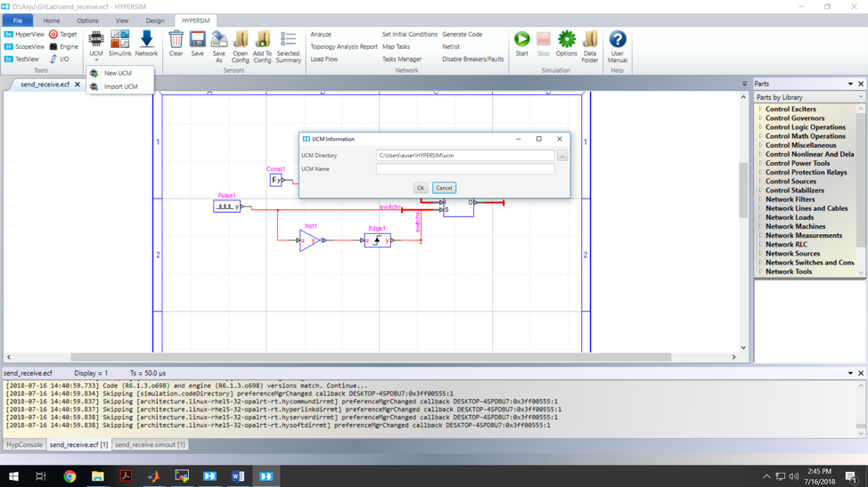
Task: Open File Explorer from taskbar
Action: click(97, 476)
